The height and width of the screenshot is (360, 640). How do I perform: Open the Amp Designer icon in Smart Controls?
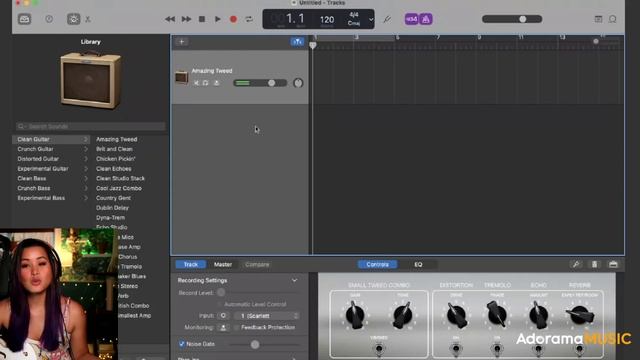[594, 264]
